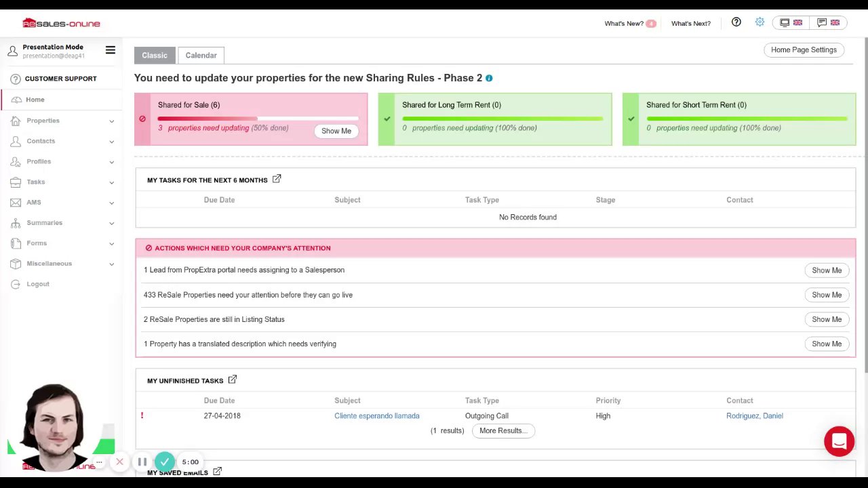This screenshot has height=488, width=868.
Task: Open My Tasks external link icon
Action: pos(277,179)
